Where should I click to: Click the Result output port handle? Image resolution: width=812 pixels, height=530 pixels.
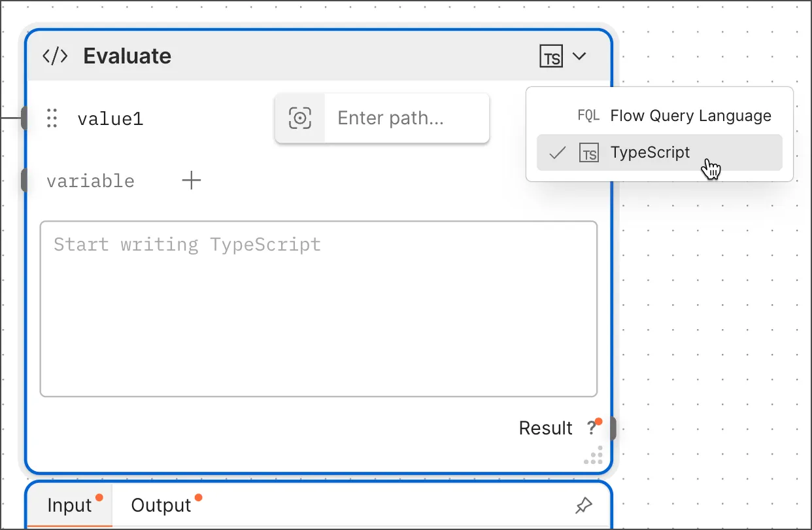[x=613, y=429]
